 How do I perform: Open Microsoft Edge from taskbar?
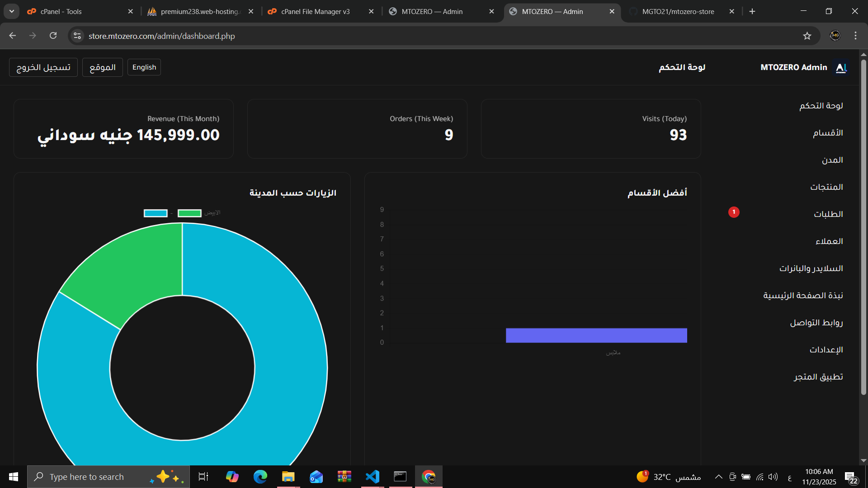click(260, 477)
